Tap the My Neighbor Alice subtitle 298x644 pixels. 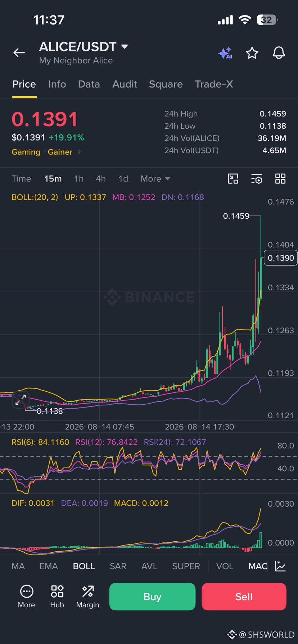pos(76,60)
